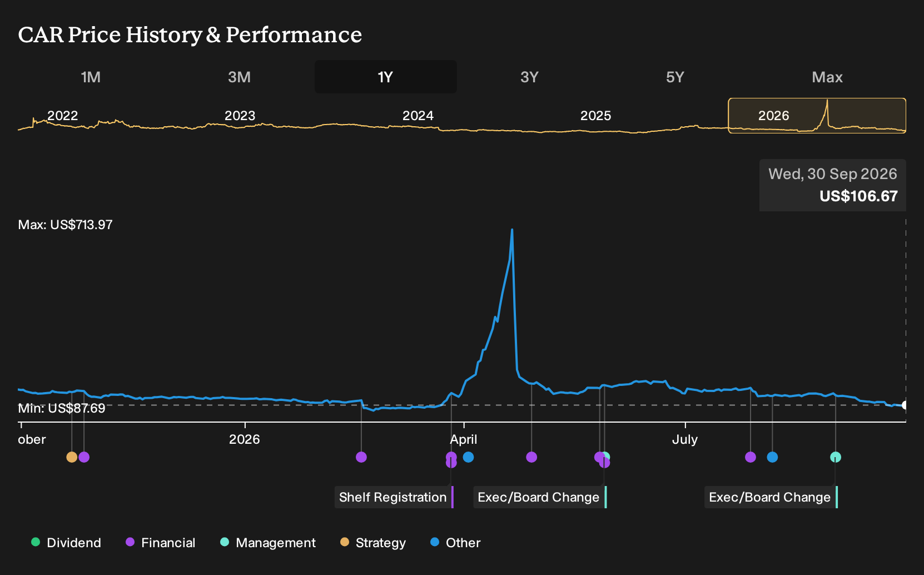Viewport: 924px width, 575px height.
Task: Click the Min: US$87.69 label
Action: (62, 408)
